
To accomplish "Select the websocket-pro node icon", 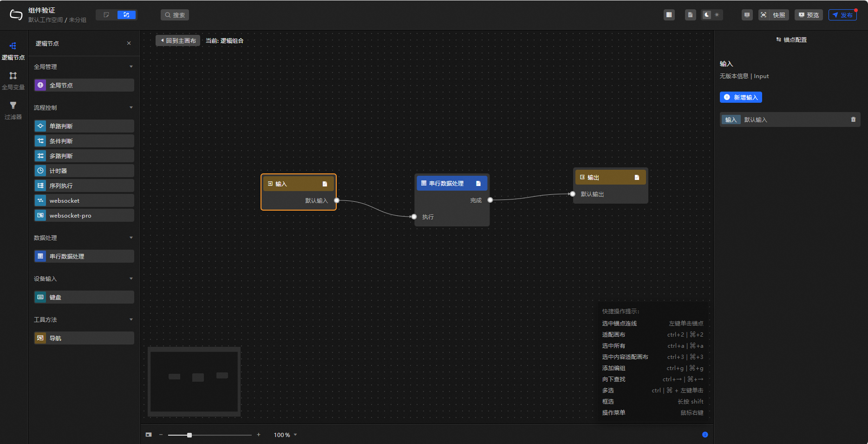I will tap(40, 215).
